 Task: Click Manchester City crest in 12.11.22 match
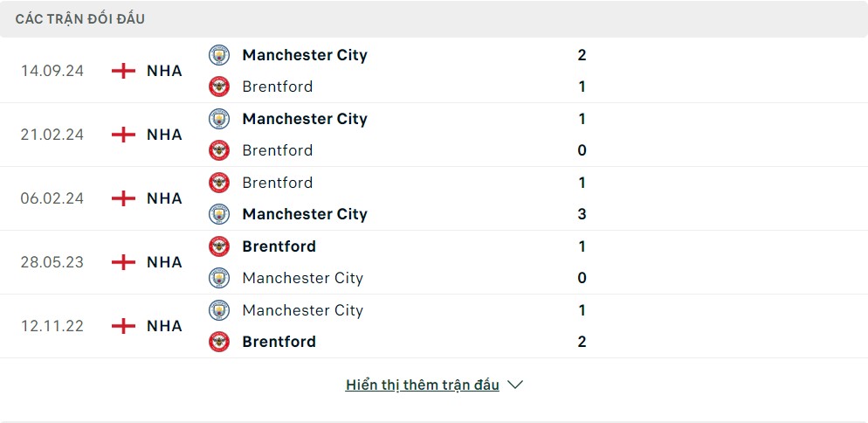[x=219, y=310]
